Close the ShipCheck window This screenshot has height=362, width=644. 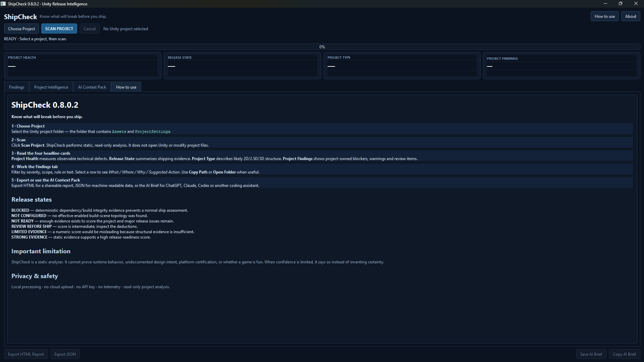pos(636,4)
